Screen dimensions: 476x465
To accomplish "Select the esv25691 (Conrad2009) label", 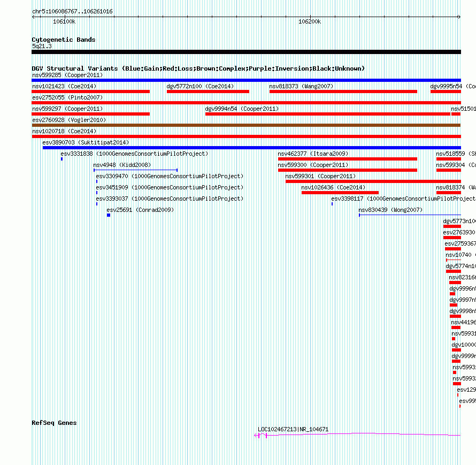I will click(x=140, y=210).
